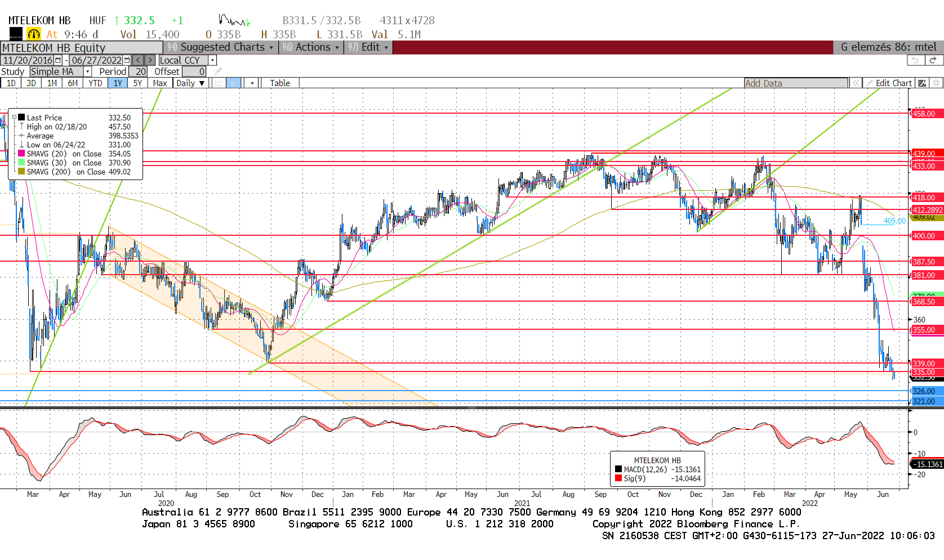Select 1M time range
The image size is (944, 560).
(52, 83)
